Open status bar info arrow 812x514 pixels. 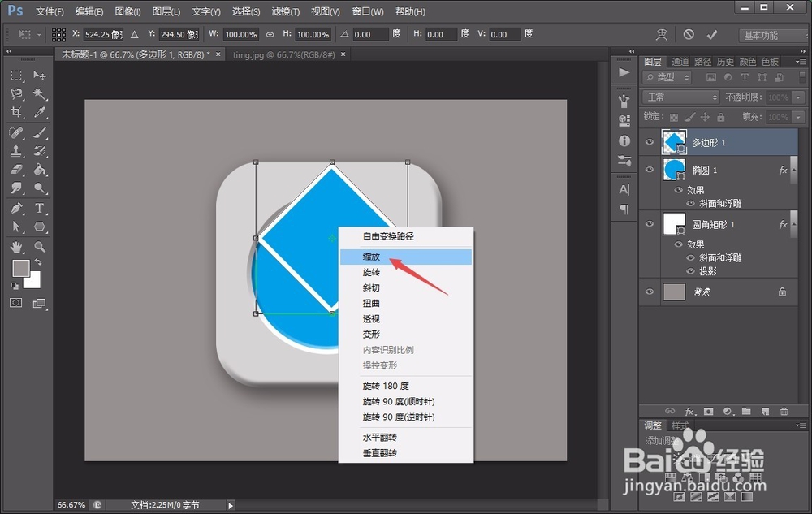pos(231,505)
